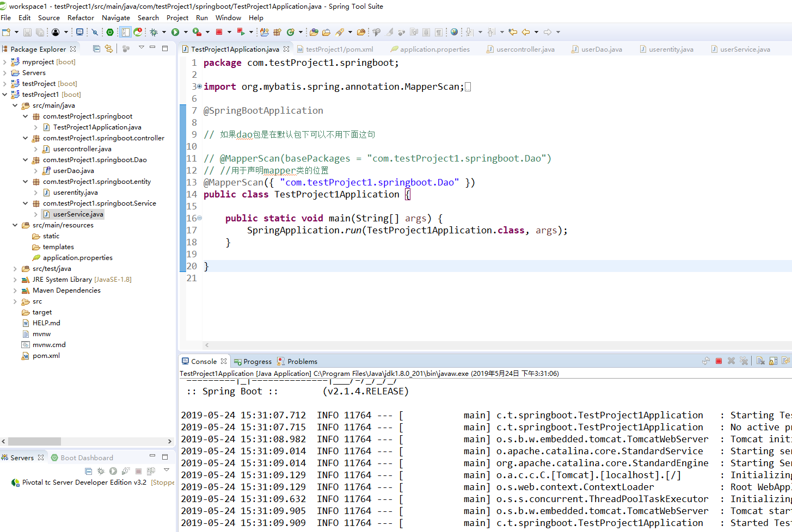Terminate the app with console red stop
Image resolution: width=792 pixels, height=532 pixels.
[x=719, y=361]
